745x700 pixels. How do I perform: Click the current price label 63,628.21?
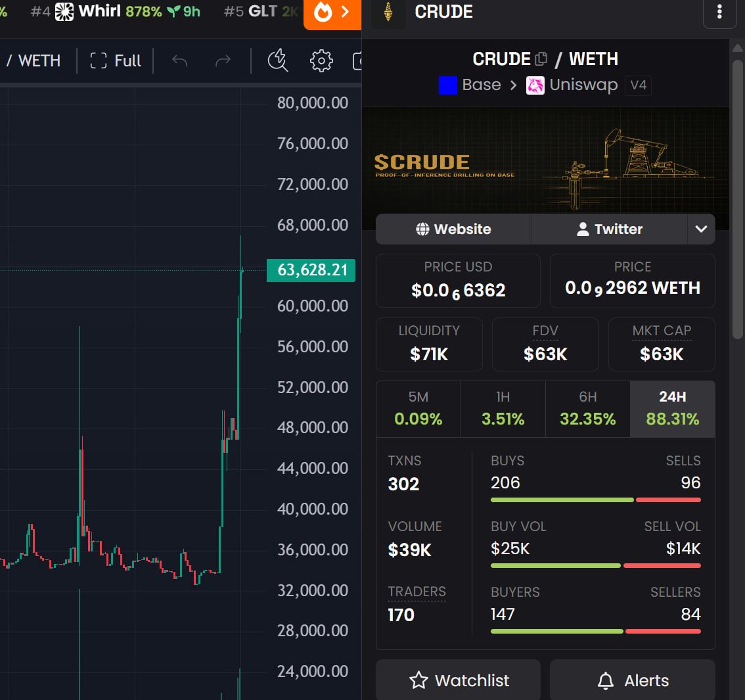311,270
